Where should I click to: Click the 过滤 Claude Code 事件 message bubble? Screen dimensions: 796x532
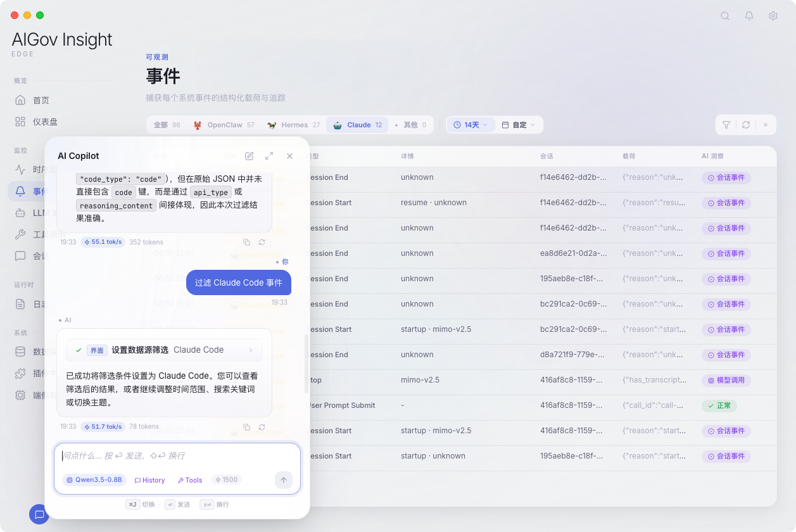[239, 282]
